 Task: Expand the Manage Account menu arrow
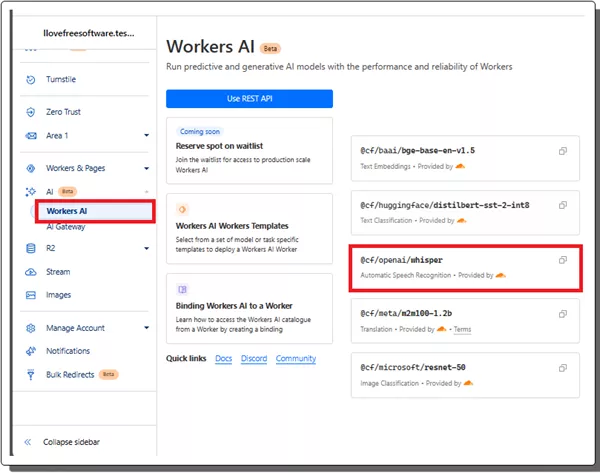click(x=147, y=328)
